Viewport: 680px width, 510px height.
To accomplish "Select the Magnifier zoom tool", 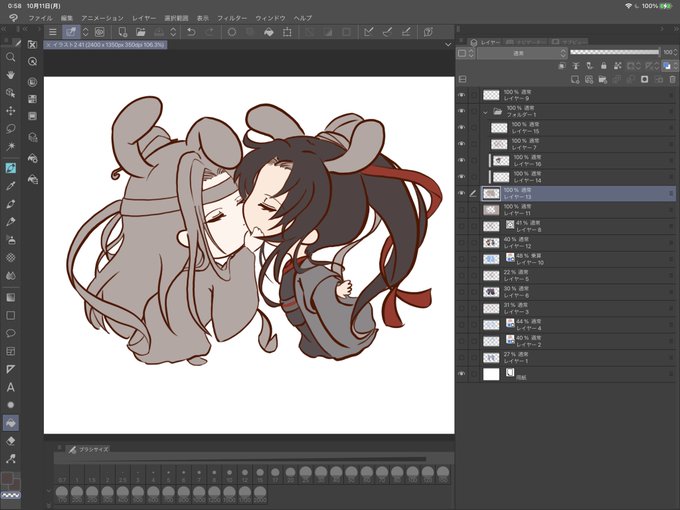I will point(11,57).
